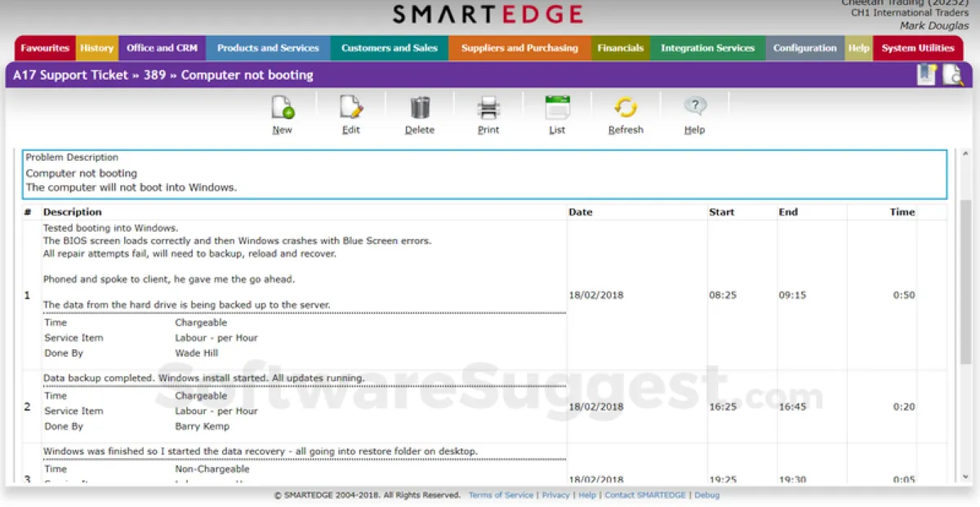
Task: Click the Debug link in the footer
Action: click(x=707, y=495)
